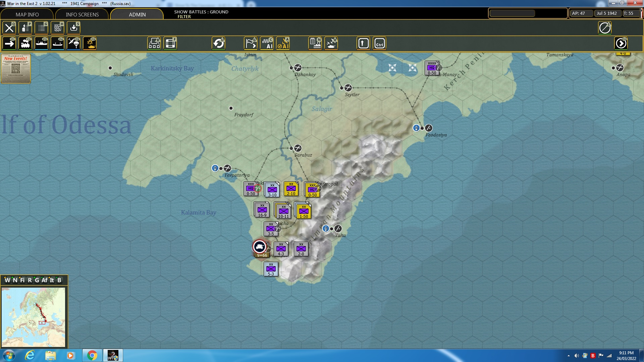Select the XXXX HQ unit near Kerch
644x362 pixels.
pyautogui.click(x=432, y=68)
